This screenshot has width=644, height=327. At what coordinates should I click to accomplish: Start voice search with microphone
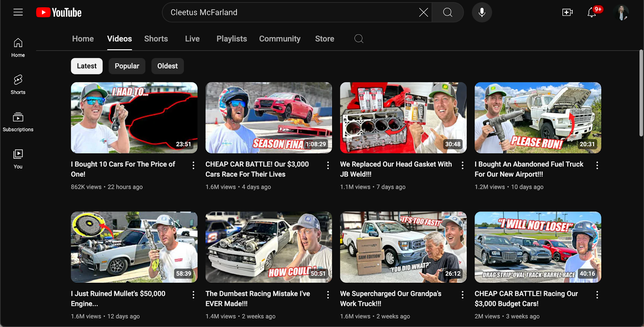[x=482, y=12]
